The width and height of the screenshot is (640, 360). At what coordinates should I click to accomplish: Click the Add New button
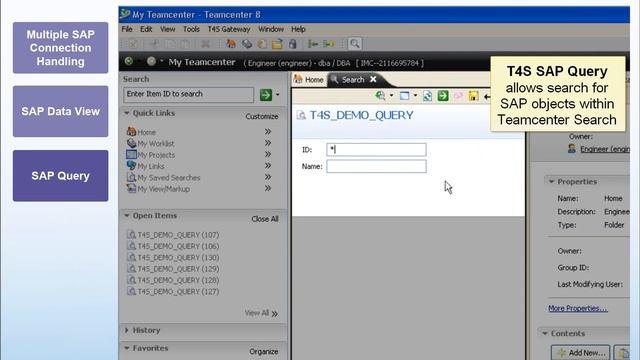[x=580, y=352]
